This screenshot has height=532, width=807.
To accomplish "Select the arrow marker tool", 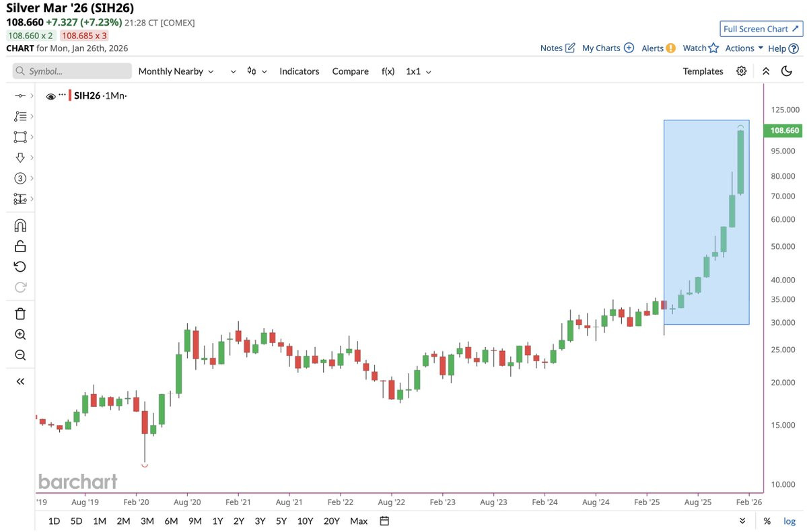I will click(x=20, y=157).
